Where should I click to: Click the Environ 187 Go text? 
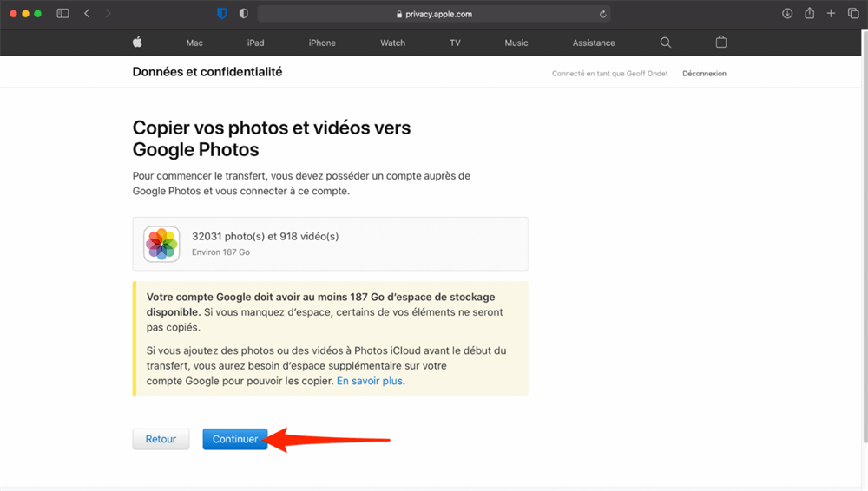click(220, 252)
